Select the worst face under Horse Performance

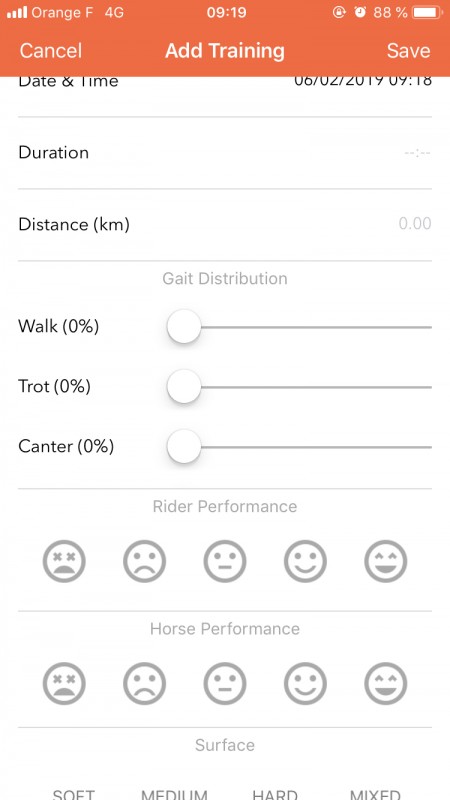coord(64,683)
